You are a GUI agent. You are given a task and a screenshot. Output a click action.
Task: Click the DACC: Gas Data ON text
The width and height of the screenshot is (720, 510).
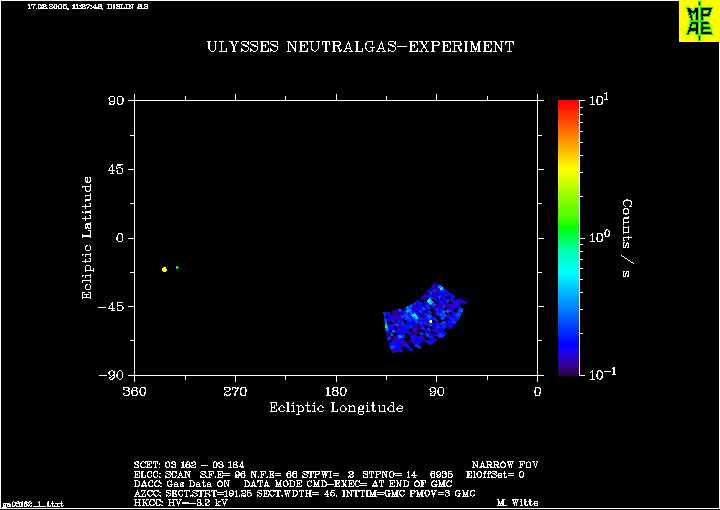pyautogui.click(x=180, y=484)
